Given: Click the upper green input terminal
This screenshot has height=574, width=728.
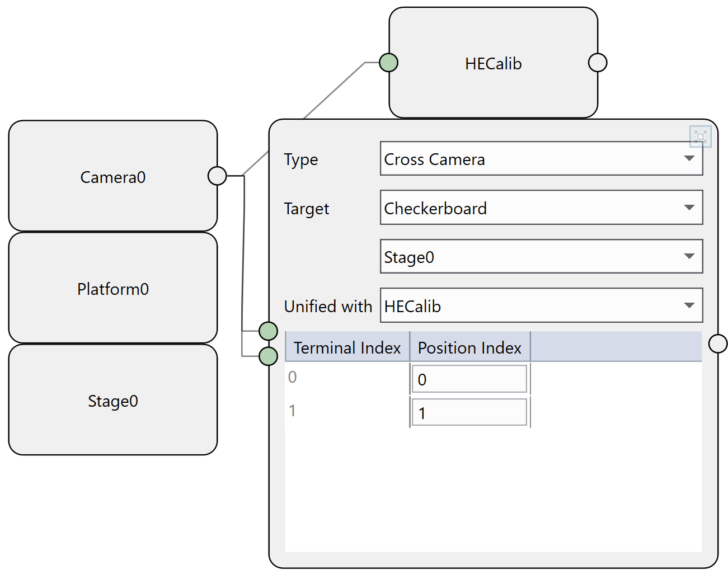Looking at the screenshot, I should point(269,331).
